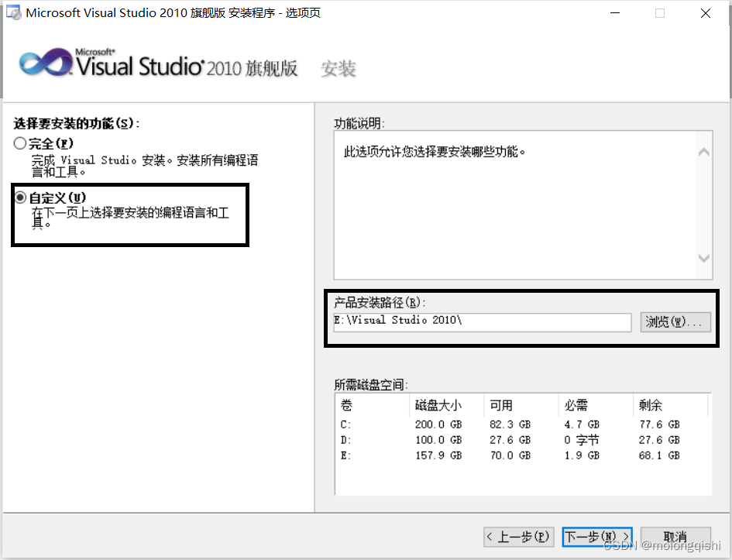This screenshot has height=560, width=732.
Task: Go back with 上一步(P) button
Action: pyautogui.click(x=519, y=537)
